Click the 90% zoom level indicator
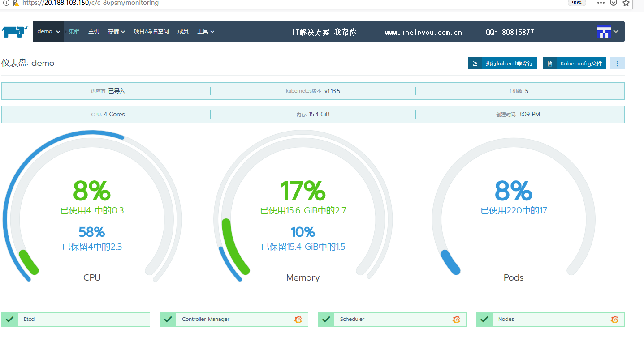 tap(577, 3)
